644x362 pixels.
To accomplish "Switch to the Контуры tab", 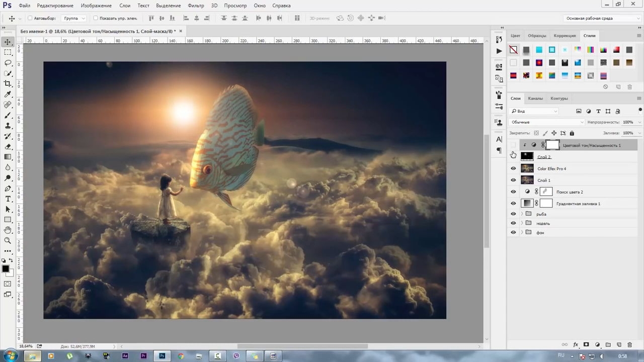I will 559,99.
